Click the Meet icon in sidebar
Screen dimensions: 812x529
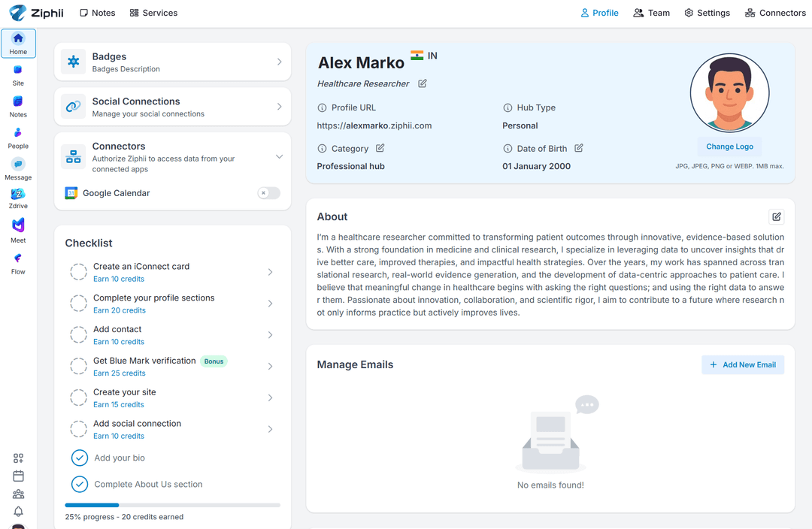point(18,225)
